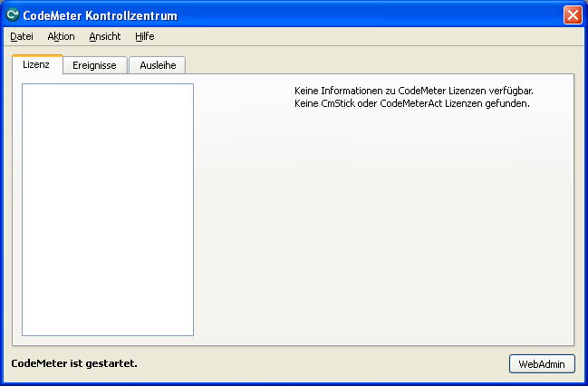This screenshot has height=386, width=588.
Task: Click blank menu bar space right of Hilfe
Action: point(362,36)
